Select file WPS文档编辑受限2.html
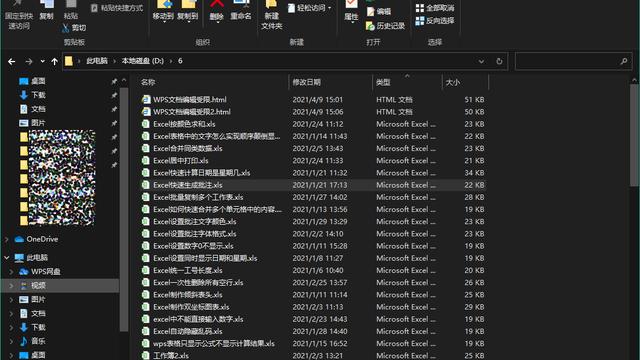The width and height of the screenshot is (640, 360). click(313, 112)
